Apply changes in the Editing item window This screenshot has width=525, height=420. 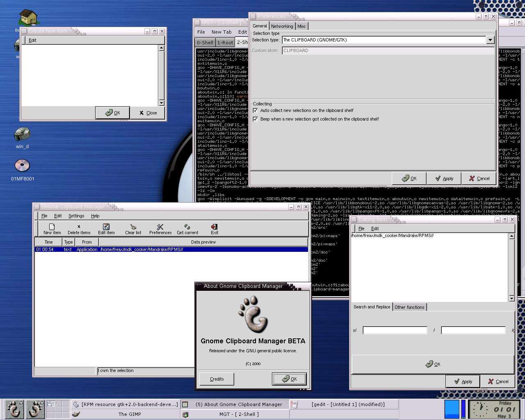463,381
